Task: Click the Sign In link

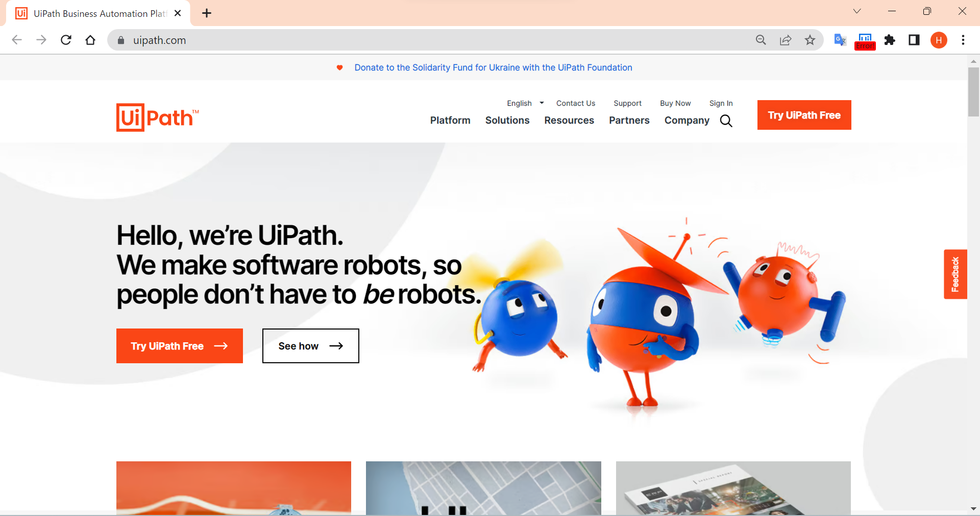Action: tap(721, 103)
